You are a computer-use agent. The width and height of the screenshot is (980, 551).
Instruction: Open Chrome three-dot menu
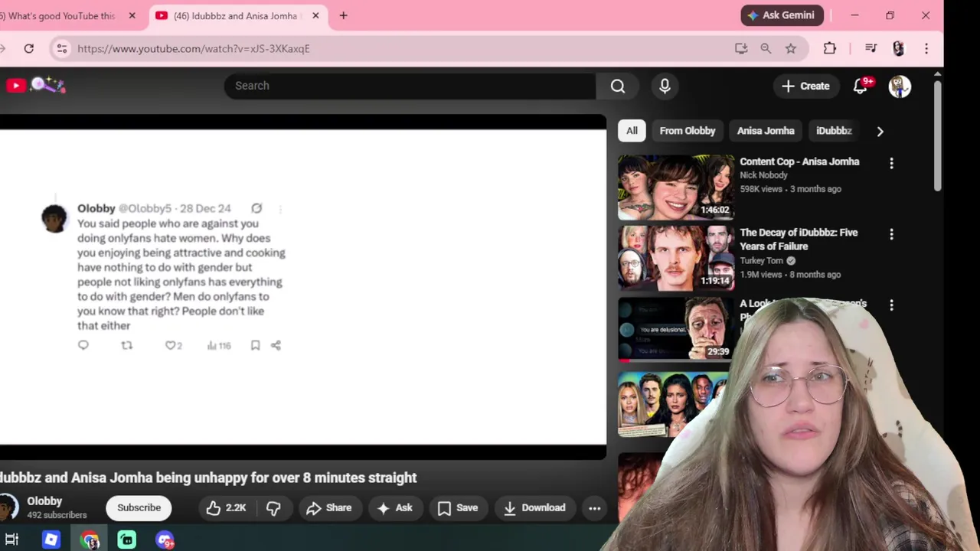pyautogui.click(x=926, y=48)
